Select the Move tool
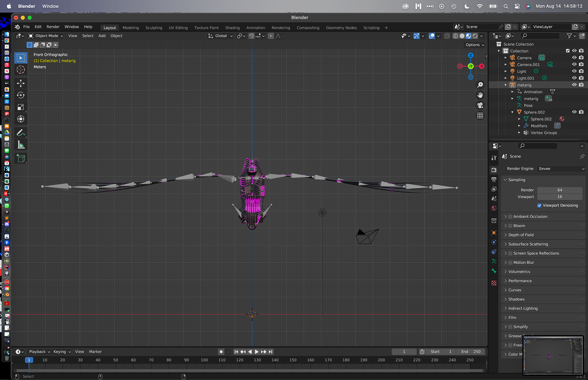 pyautogui.click(x=21, y=83)
